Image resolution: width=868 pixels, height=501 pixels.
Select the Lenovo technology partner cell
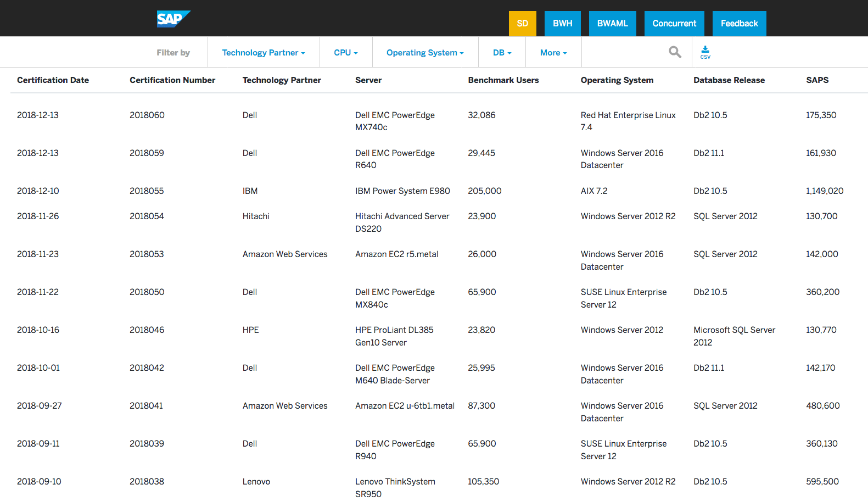(x=256, y=482)
